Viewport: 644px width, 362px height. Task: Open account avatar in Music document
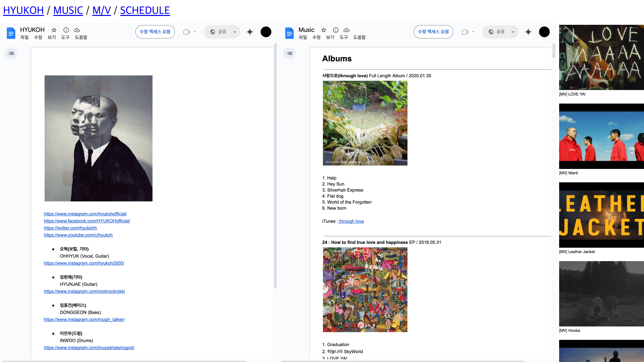click(x=544, y=32)
